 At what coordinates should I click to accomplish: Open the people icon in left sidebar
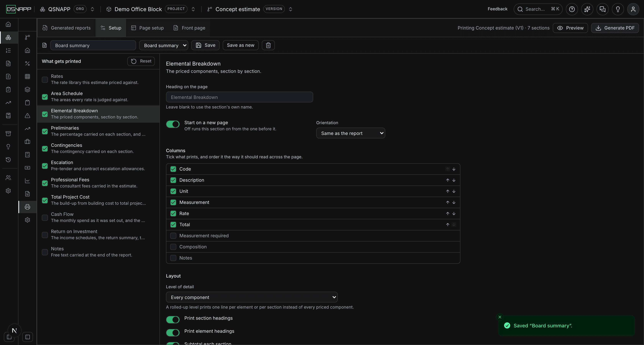8,178
